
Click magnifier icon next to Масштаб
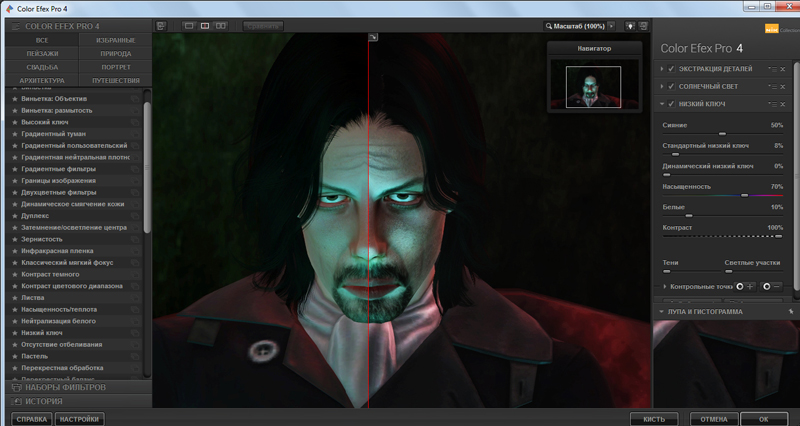548,26
